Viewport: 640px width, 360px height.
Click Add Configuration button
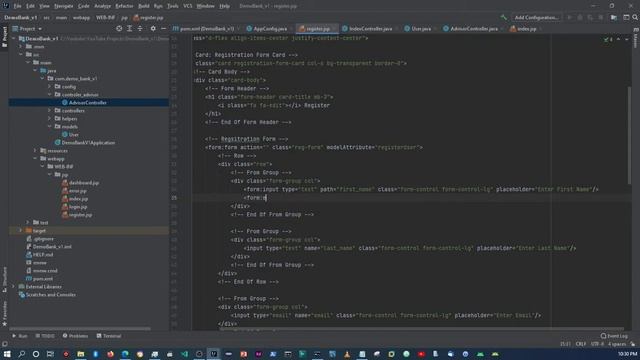536,18
